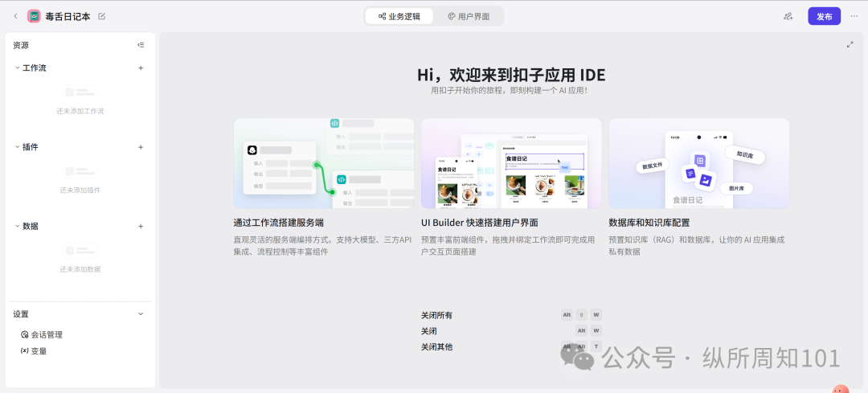Click the 关闭其他 shortcut entry
This screenshot has width=868, height=393.
[511, 347]
